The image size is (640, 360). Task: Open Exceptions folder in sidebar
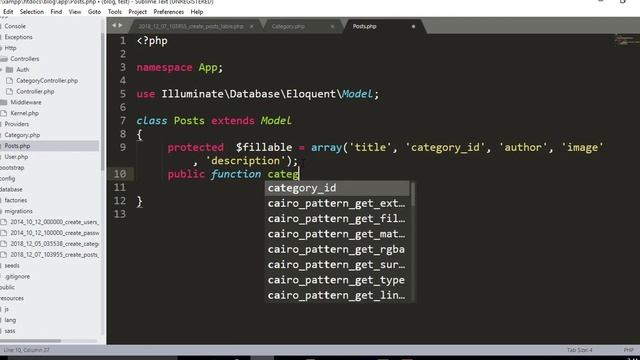tap(18, 37)
